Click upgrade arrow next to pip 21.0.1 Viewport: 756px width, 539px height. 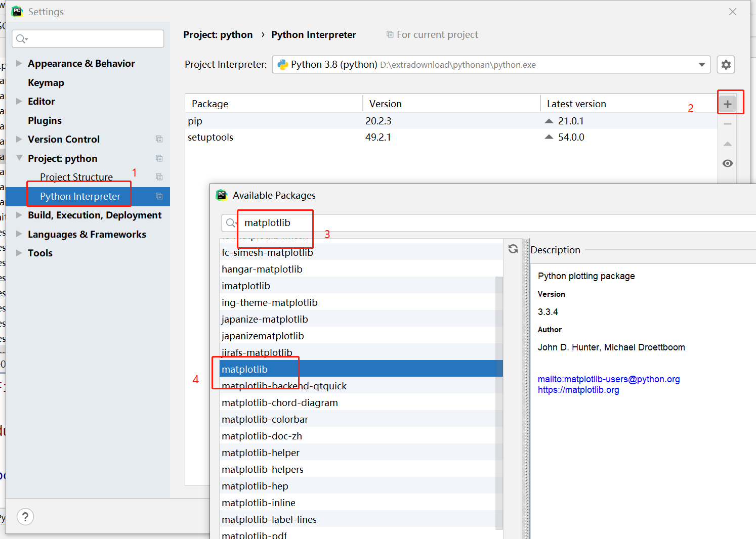point(549,121)
